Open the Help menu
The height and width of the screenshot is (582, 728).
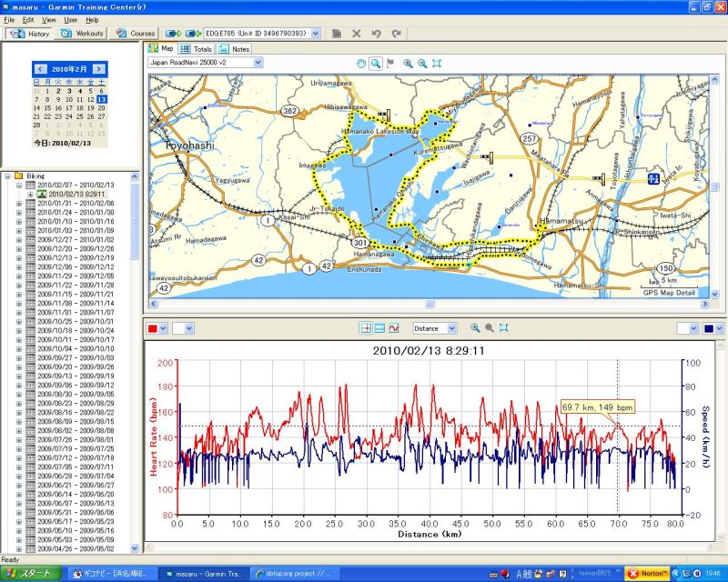point(92,20)
